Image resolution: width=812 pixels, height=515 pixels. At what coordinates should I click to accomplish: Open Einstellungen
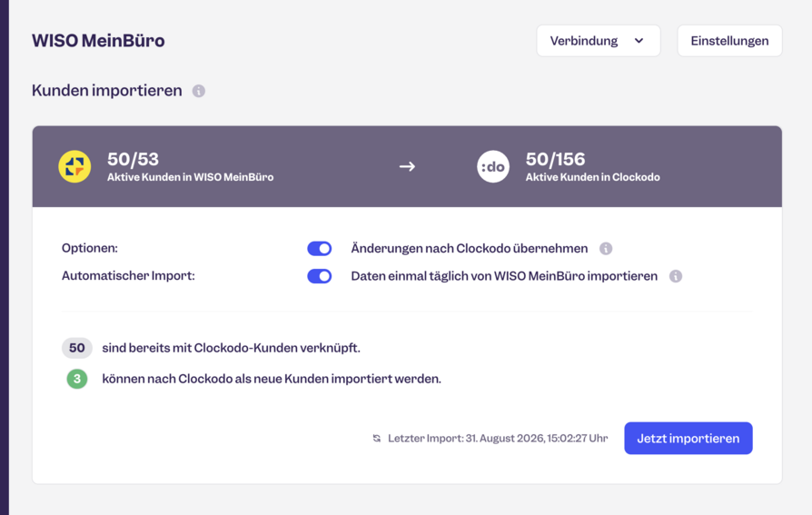coord(729,41)
